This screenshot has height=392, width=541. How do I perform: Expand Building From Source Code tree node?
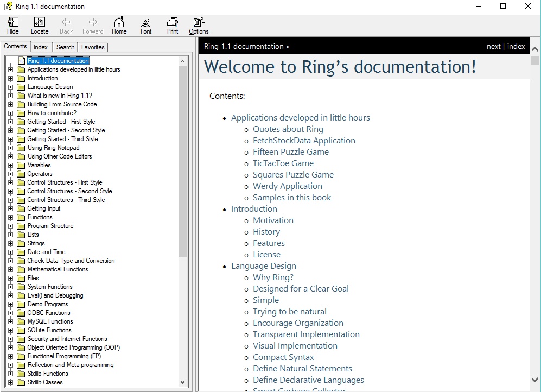click(x=10, y=105)
